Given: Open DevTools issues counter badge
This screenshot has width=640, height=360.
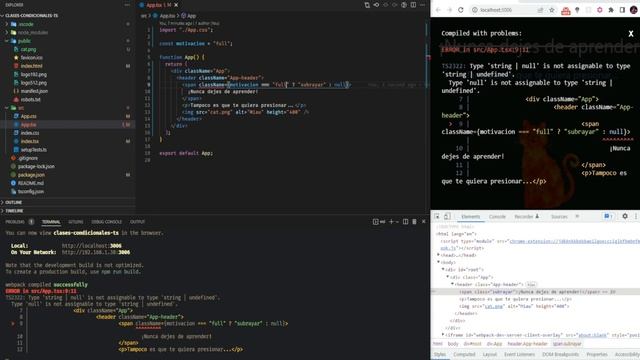Looking at the screenshot, I should tap(608, 216).
